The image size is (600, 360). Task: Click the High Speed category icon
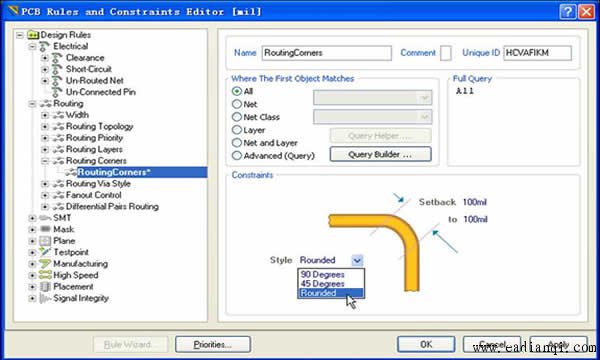tap(45, 275)
